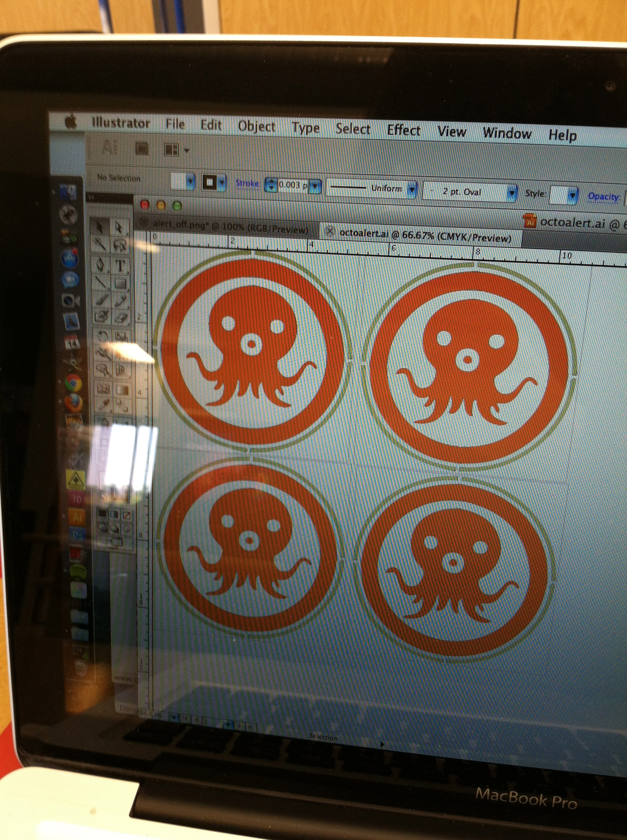Select the Lasso tool
The image size is (627, 840).
[x=120, y=246]
